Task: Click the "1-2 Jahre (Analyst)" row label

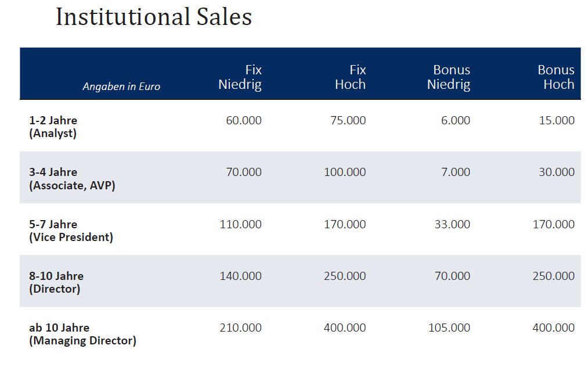Action: click(53, 127)
